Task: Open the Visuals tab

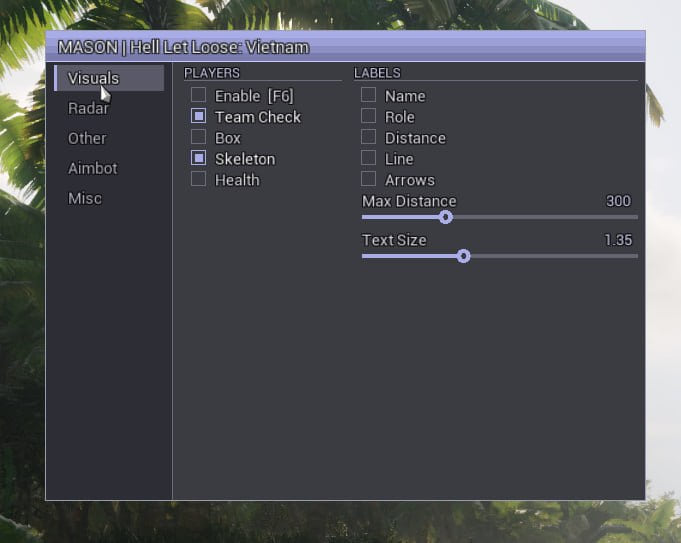Action: point(109,78)
